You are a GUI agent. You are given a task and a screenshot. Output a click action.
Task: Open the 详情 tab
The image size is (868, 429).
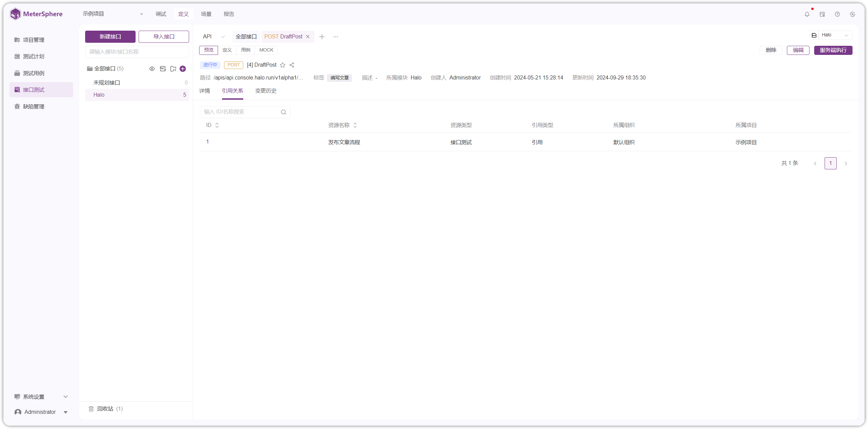pos(205,91)
